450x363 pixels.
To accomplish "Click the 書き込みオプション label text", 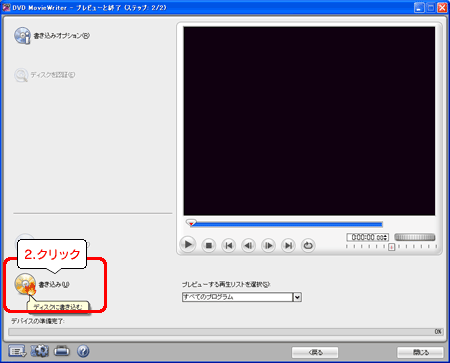I will pyautogui.click(x=61, y=36).
